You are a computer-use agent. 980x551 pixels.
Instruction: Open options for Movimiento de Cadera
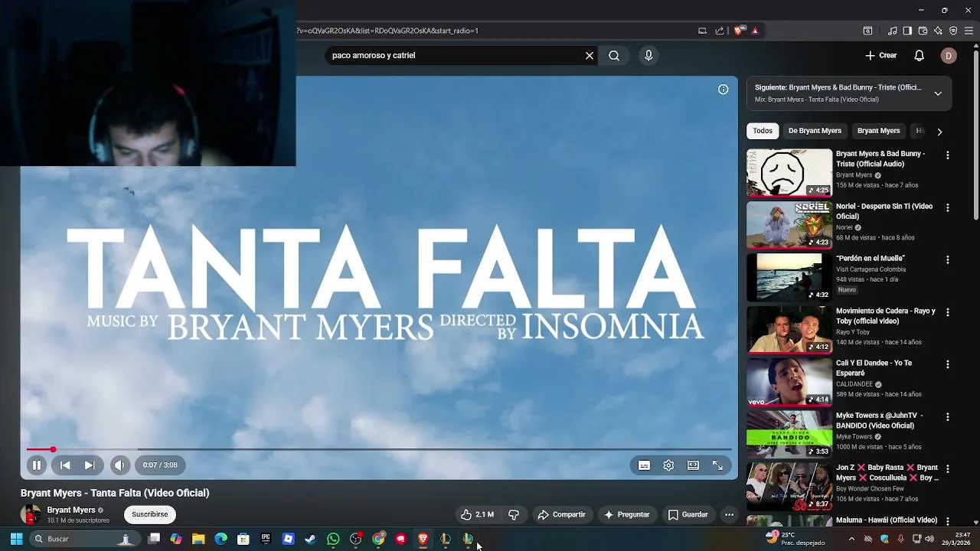click(948, 312)
